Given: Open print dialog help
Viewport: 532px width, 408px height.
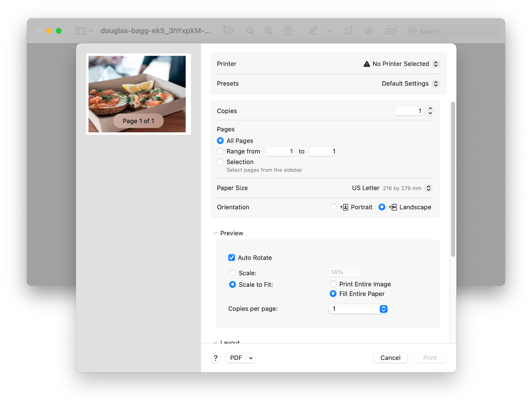Looking at the screenshot, I should click(215, 358).
